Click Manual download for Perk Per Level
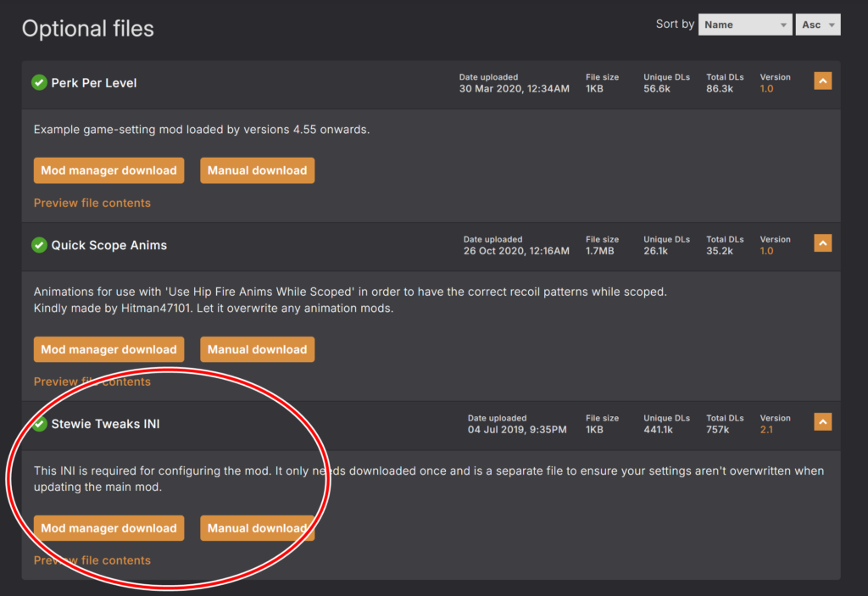868x596 pixels. (257, 170)
